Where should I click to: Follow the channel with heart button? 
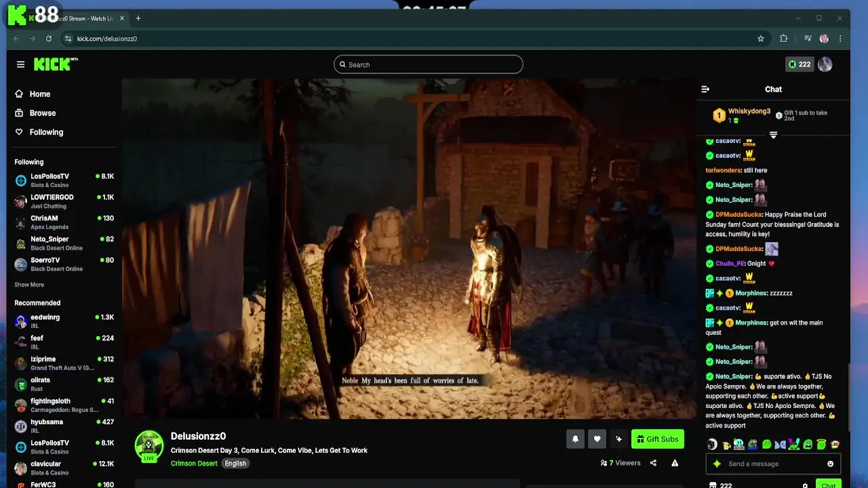(x=597, y=439)
